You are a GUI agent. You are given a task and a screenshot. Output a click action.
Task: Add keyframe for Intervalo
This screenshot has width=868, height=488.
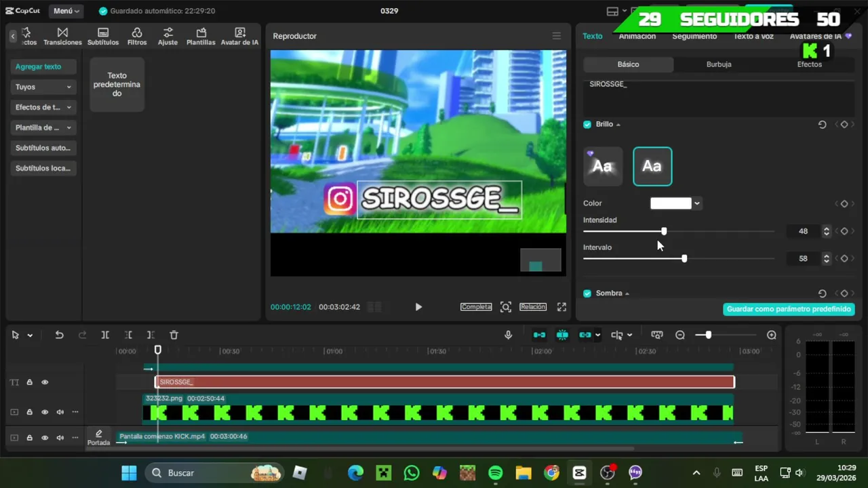click(x=844, y=258)
